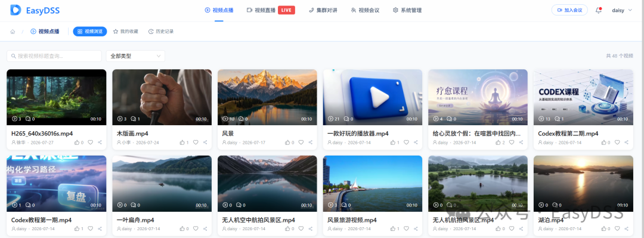Image resolution: width=644 pixels, height=238 pixels.
Task: Like Codex教程第二期.mp4
Action: [603, 142]
